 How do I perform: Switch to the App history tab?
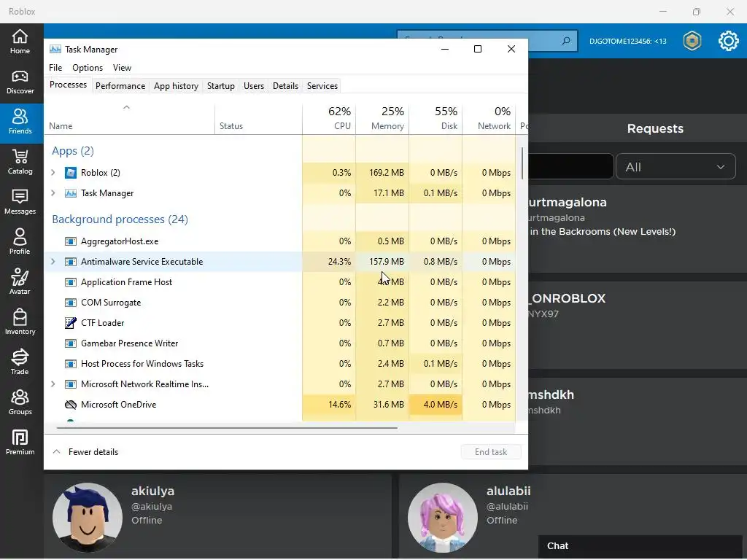tap(176, 86)
